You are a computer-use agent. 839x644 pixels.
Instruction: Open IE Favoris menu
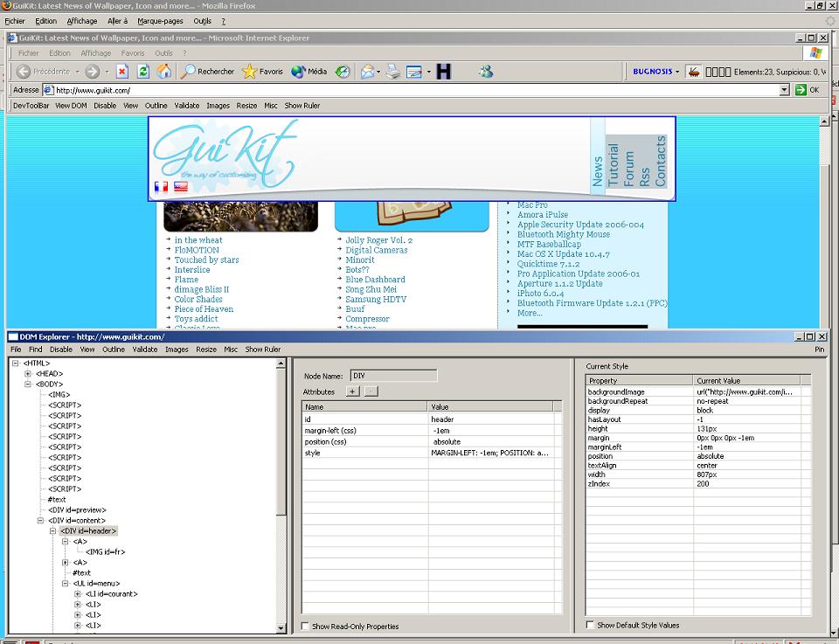pos(133,53)
